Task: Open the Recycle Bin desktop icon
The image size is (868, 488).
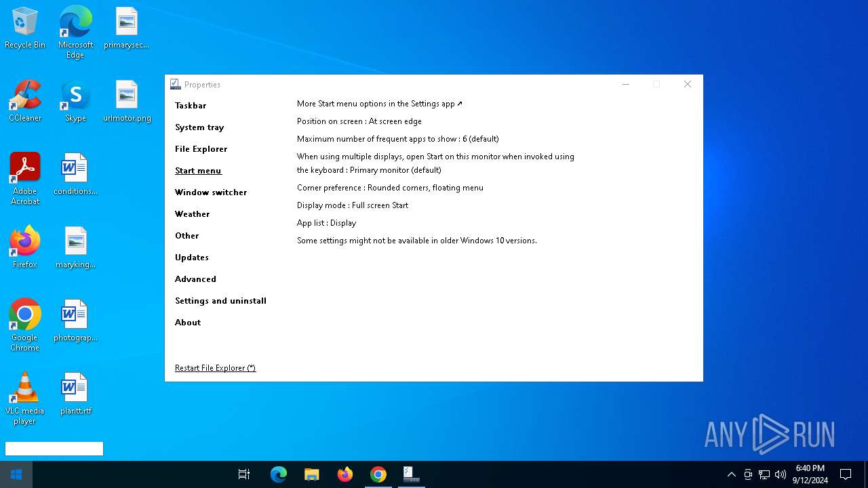Action: (25, 28)
